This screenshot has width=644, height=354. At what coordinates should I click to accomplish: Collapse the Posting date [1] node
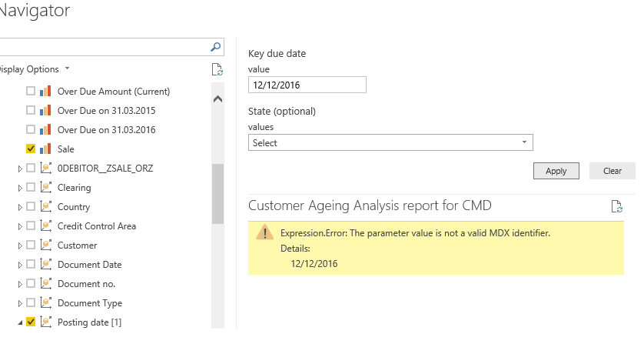point(20,323)
